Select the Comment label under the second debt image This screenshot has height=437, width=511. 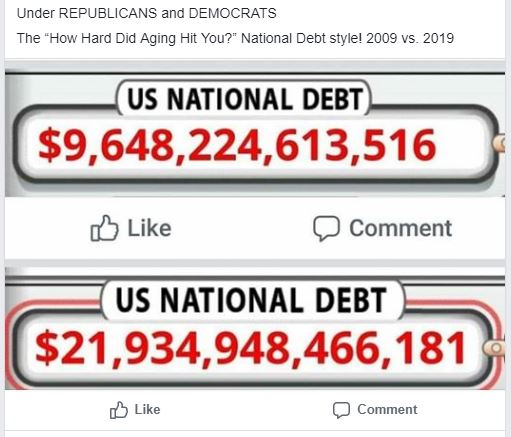click(x=387, y=410)
